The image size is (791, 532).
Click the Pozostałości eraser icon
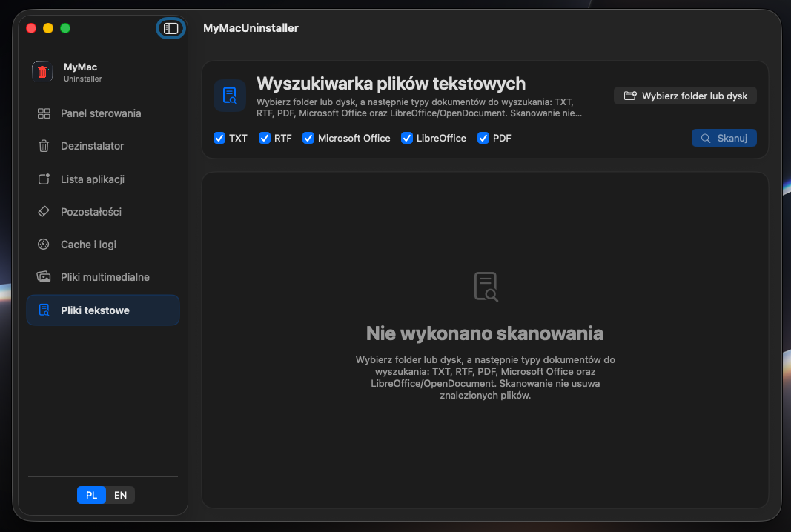[44, 212]
